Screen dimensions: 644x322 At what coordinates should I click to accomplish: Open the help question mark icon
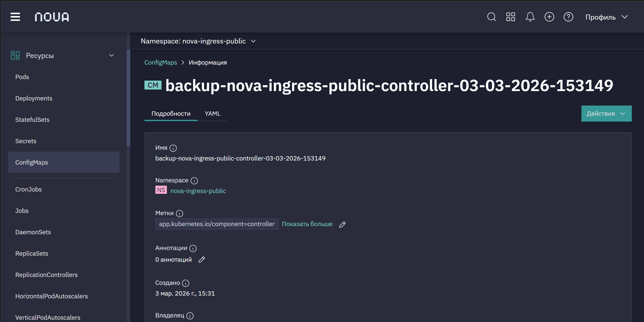(568, 17)
